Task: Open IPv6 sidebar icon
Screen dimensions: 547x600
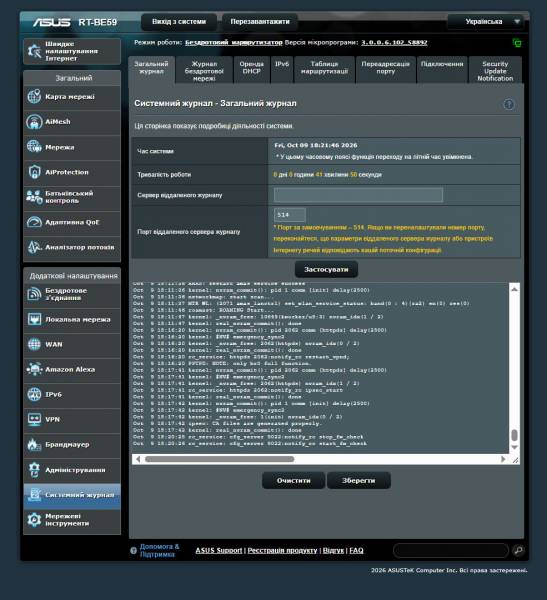Action: pyautogui.click(x=34, y=394)
